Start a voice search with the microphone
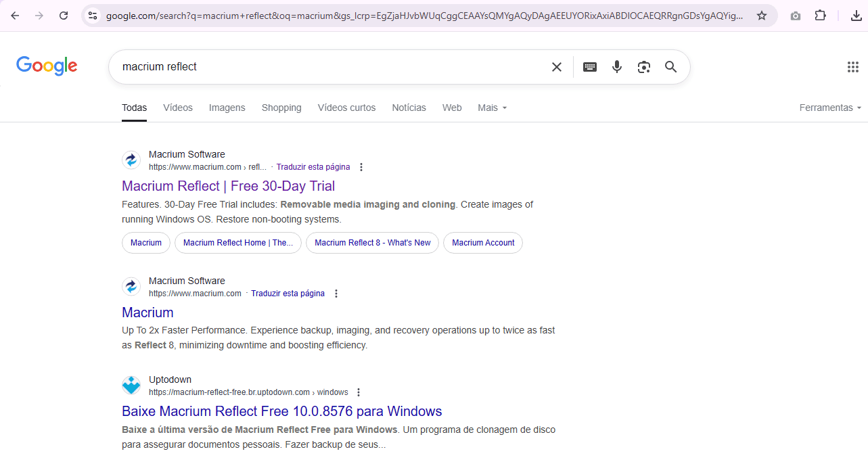The width and height of the screenshot is (868, 464). 617,67
